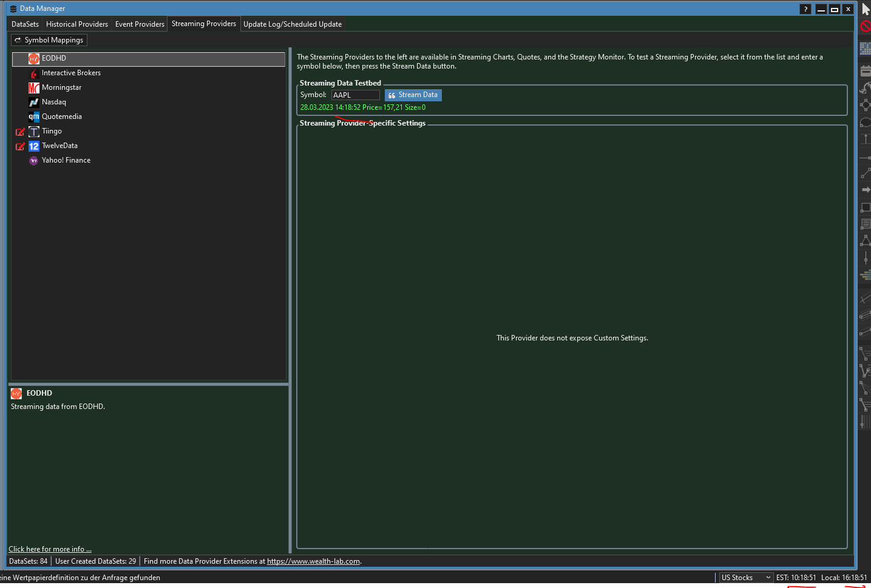Click 'This Provider does not expose Custom Settings.'

pyautogui.click(x=572, y=338)
